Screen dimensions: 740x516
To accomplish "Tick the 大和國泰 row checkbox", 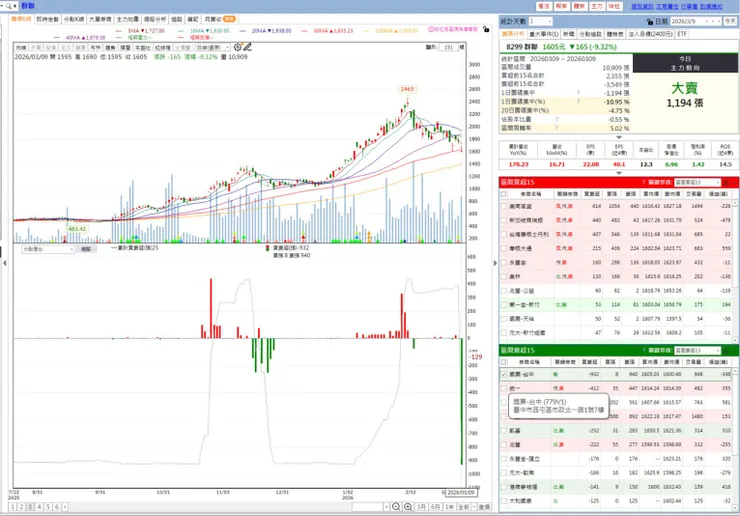I will [504, 501].
